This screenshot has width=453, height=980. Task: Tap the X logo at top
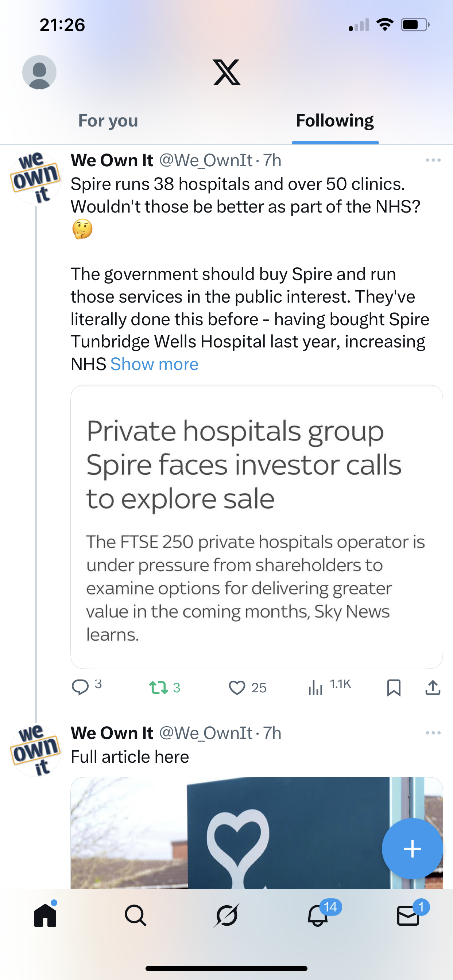226,72
